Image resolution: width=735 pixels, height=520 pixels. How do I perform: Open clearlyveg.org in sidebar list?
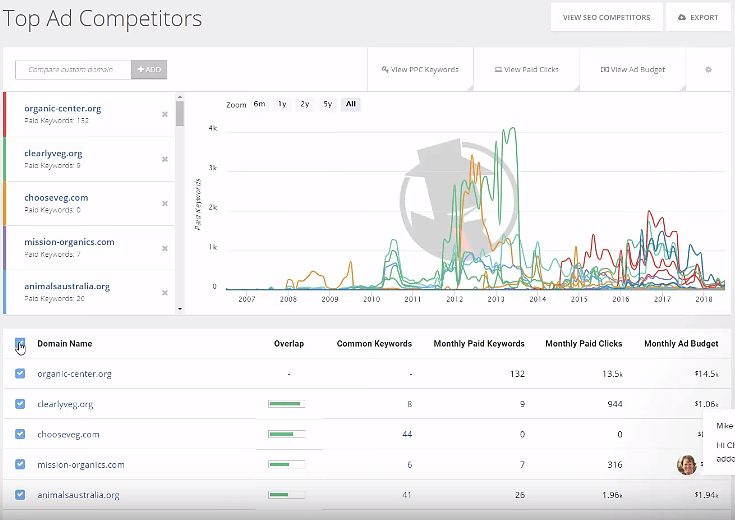pyautogui.click(x=53, y=153)
